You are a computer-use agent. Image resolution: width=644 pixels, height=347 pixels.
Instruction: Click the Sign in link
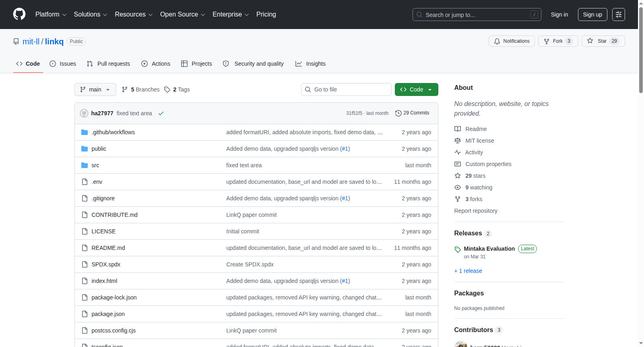tap(559, 15)
